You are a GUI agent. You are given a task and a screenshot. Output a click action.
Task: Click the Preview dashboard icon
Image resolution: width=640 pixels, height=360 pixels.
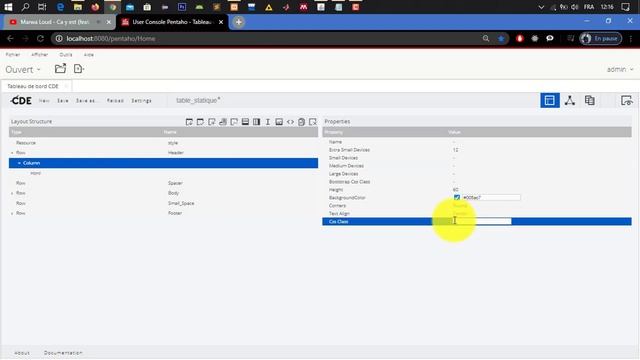point(626,100)
